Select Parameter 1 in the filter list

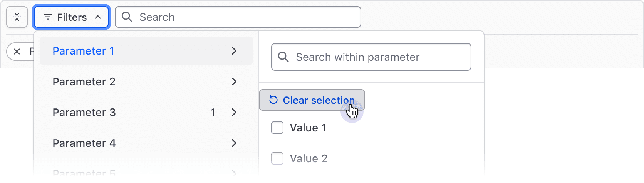coord(83,51)
